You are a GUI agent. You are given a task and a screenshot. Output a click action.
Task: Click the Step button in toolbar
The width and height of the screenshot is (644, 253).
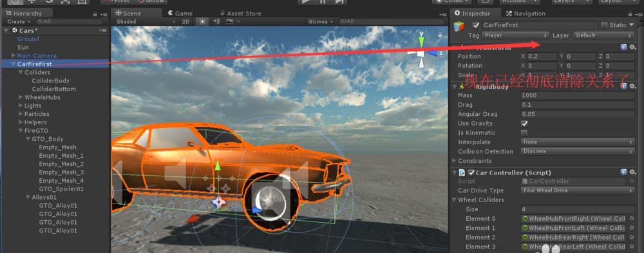tap(339, 2)
